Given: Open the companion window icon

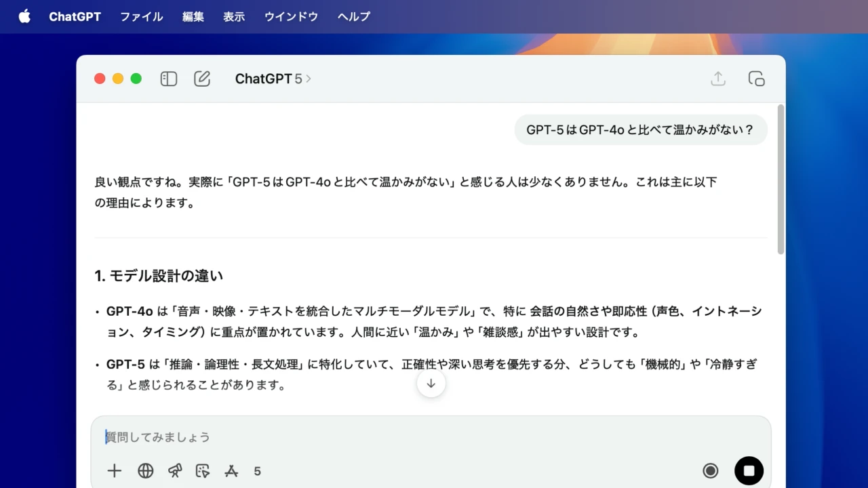Looking at the screenshot, I should coord(756,79).
